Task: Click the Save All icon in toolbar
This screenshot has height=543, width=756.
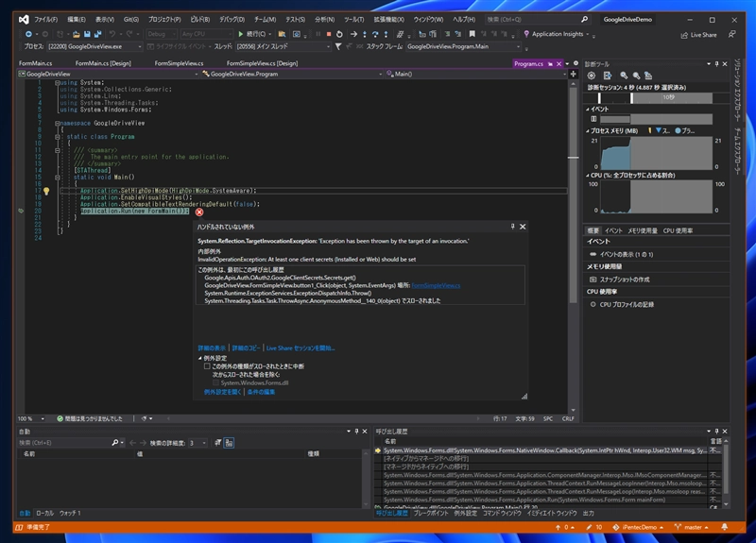Action: [98, 34]
